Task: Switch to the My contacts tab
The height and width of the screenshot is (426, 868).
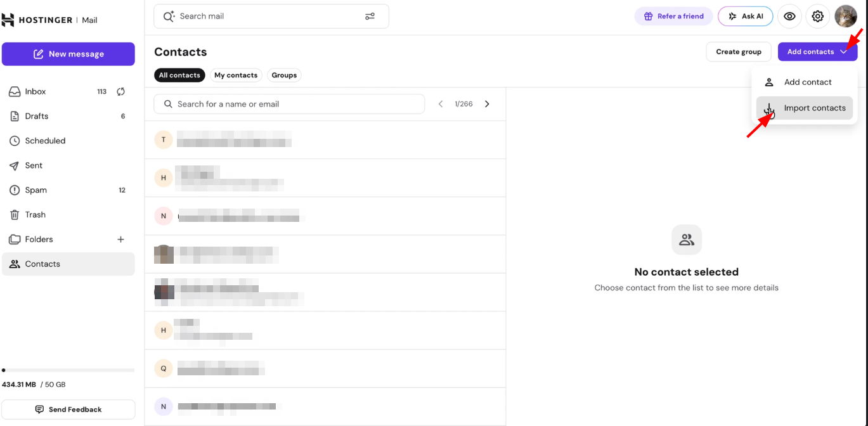Action: click(236, 75)
